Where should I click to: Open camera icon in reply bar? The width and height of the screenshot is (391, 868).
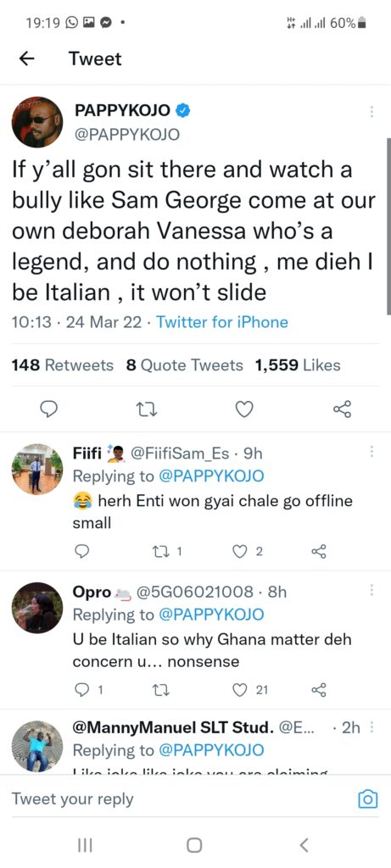point(368,798)
